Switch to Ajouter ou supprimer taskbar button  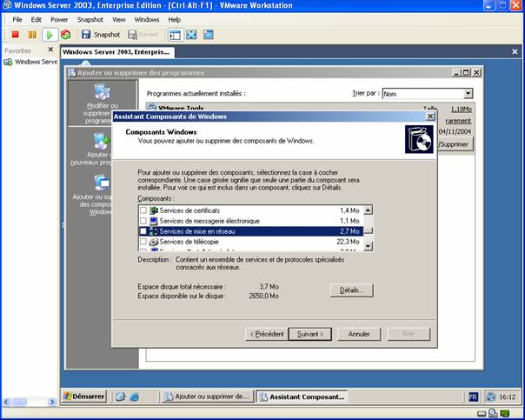point(207,397)
